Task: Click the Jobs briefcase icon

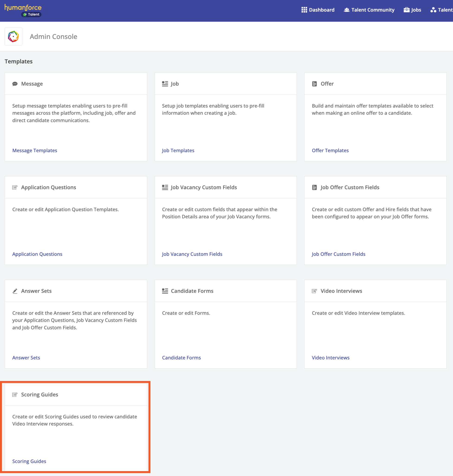Action: coord(406,10)
